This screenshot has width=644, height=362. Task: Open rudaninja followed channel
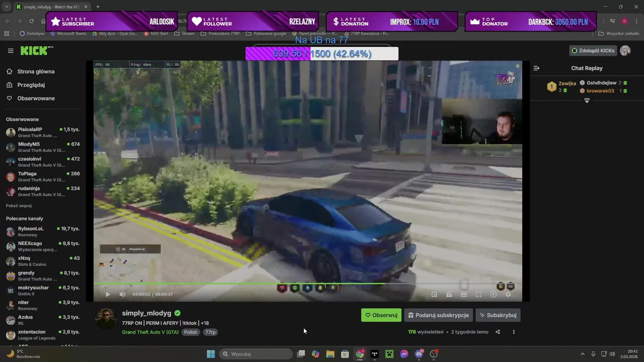(x=42, y=191)
